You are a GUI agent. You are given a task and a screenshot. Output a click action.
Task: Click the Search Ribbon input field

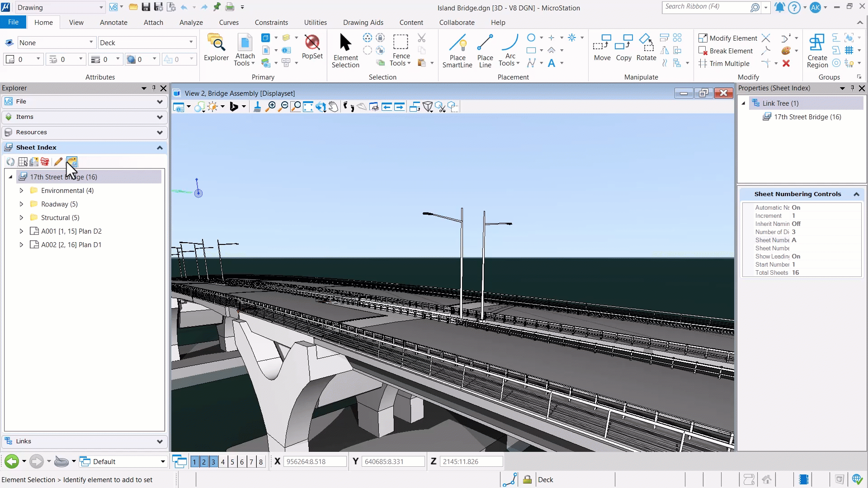(706, 7)
